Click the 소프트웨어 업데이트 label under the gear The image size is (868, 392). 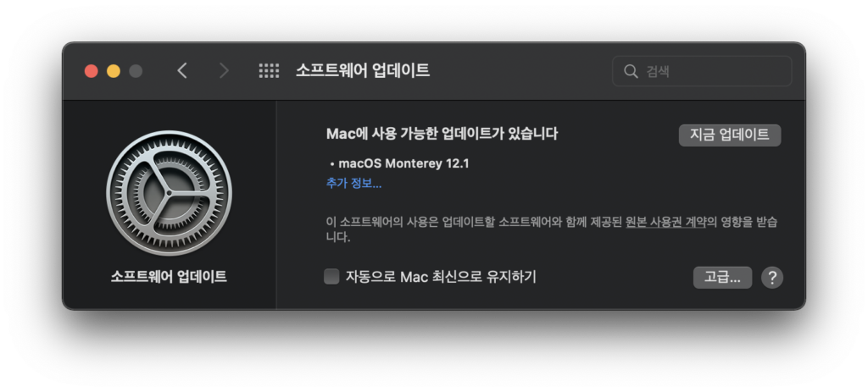point(169,277)
